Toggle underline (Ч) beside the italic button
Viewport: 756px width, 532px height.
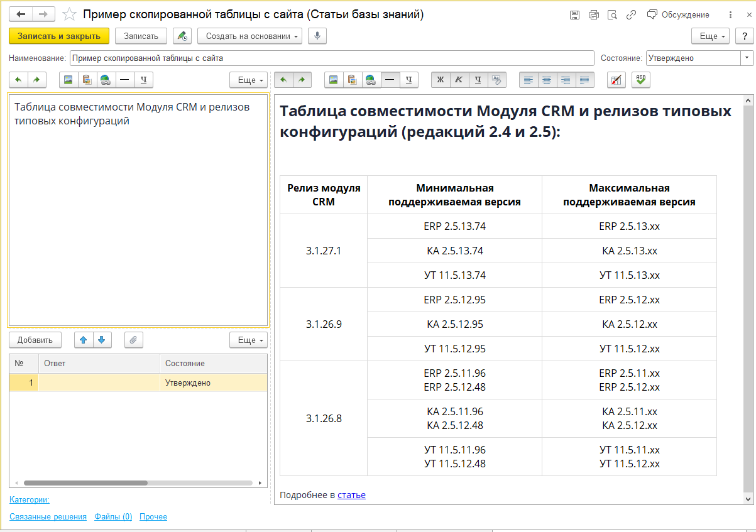[478, 80]
